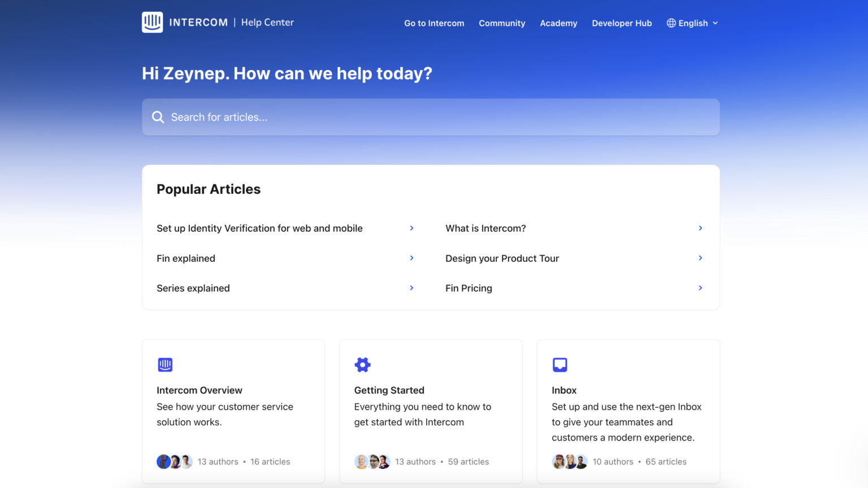Click the globe language icon

point(671,23)
